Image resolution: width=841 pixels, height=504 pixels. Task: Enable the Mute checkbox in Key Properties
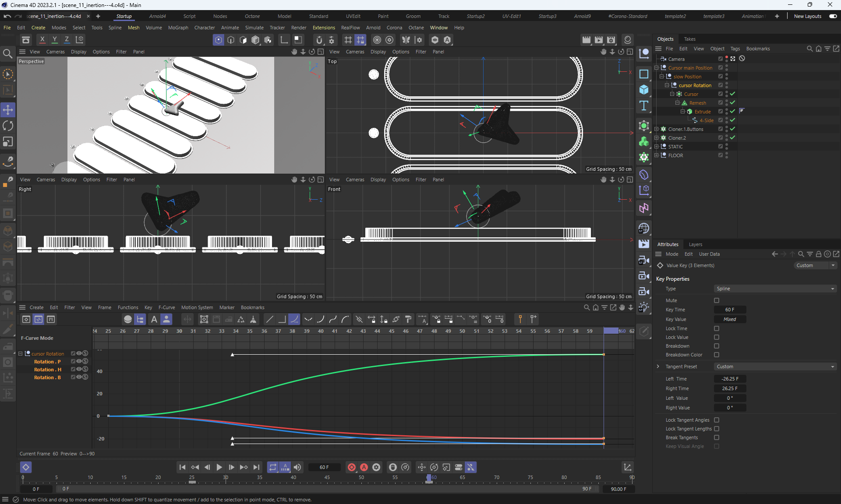point(717,300)
